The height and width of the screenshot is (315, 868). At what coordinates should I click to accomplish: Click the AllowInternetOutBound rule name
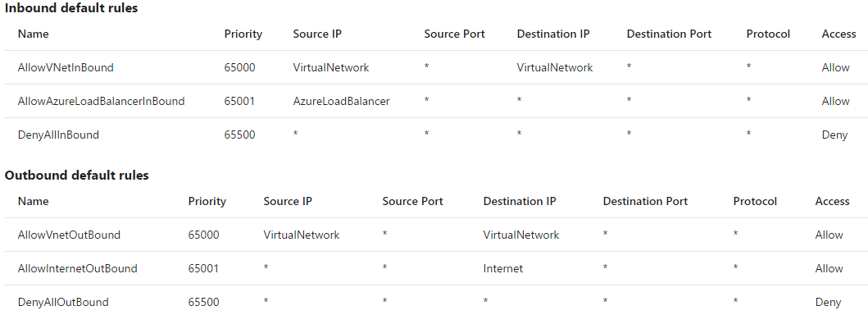click(x=78, y=268)
